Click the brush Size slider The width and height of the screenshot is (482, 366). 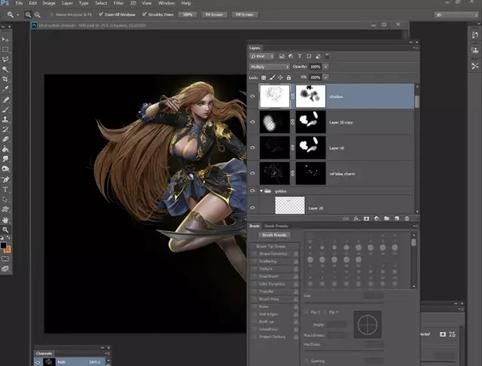[x=343, y=302]
